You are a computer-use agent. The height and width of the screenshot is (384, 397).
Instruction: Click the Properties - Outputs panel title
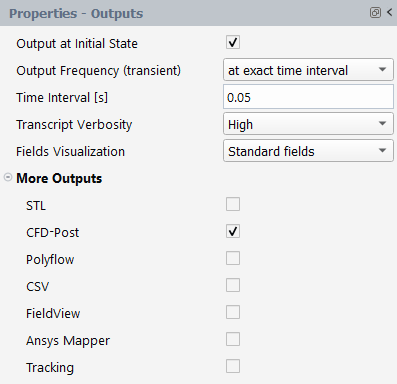click(x=76, y=13)
